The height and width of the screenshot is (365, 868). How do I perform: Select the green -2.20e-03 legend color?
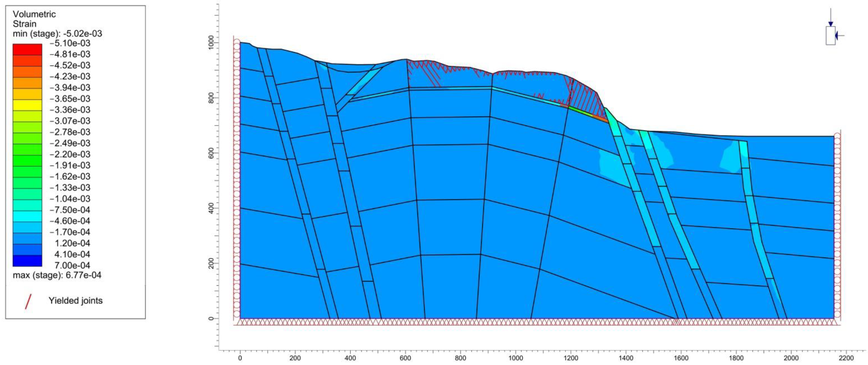click(27, 161)
